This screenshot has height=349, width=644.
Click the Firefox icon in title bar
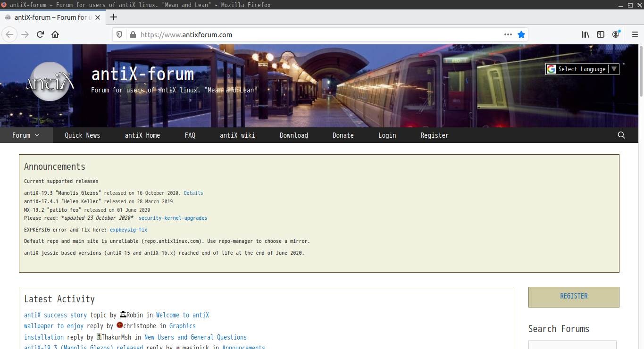point(4,5)
